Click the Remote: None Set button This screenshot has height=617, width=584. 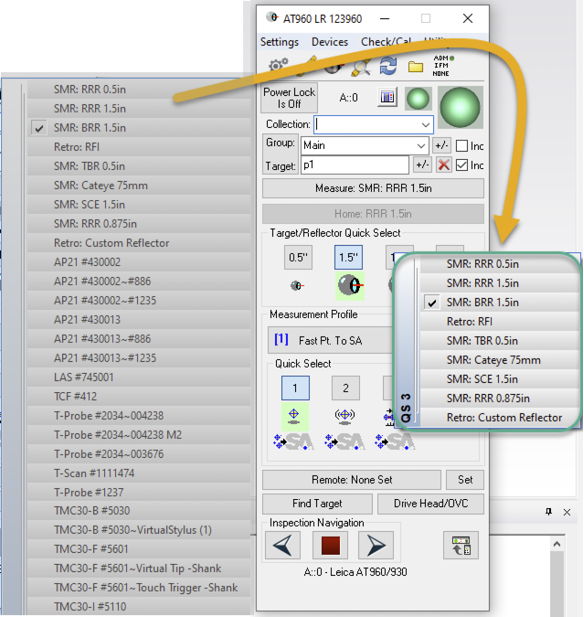pyautogui.click(x=351, y=480)
